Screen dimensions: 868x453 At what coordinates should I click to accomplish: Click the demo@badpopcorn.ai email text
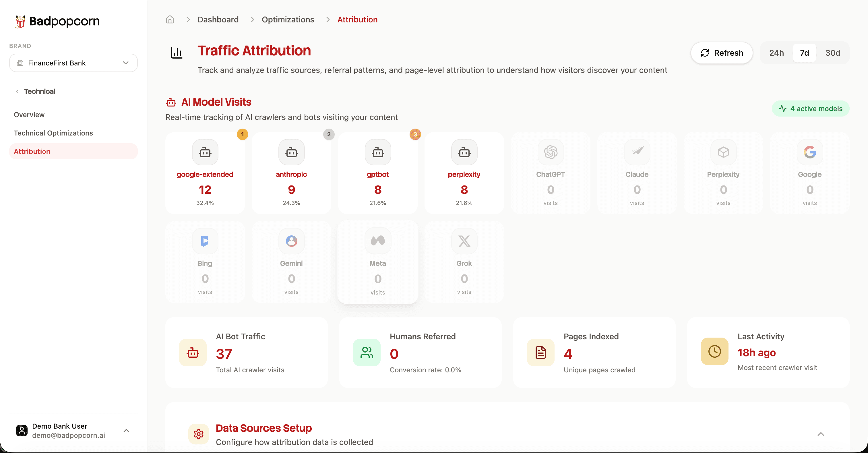click(x=68, y=435)
